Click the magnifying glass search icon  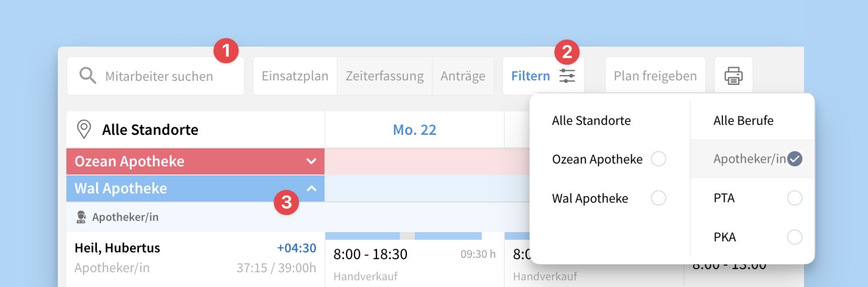[x=87, y=76]
